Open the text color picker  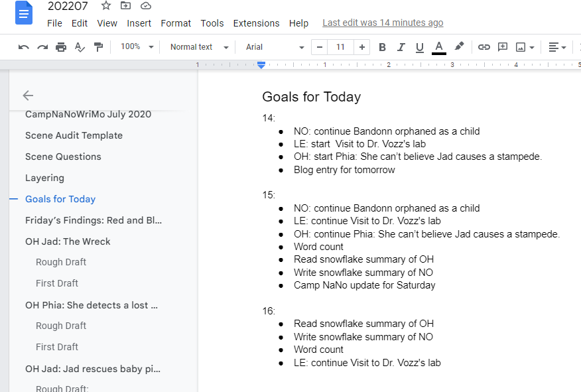438,47
